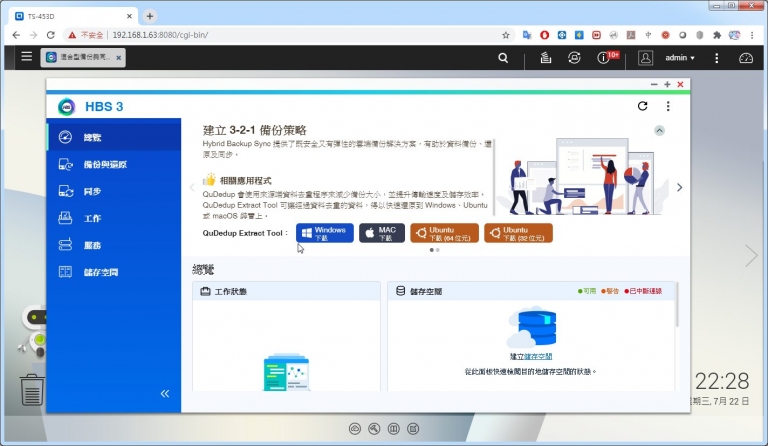Screen dimensions: 768x446
Task: Show previous banner slide arrow
Action: coord(192,188)
